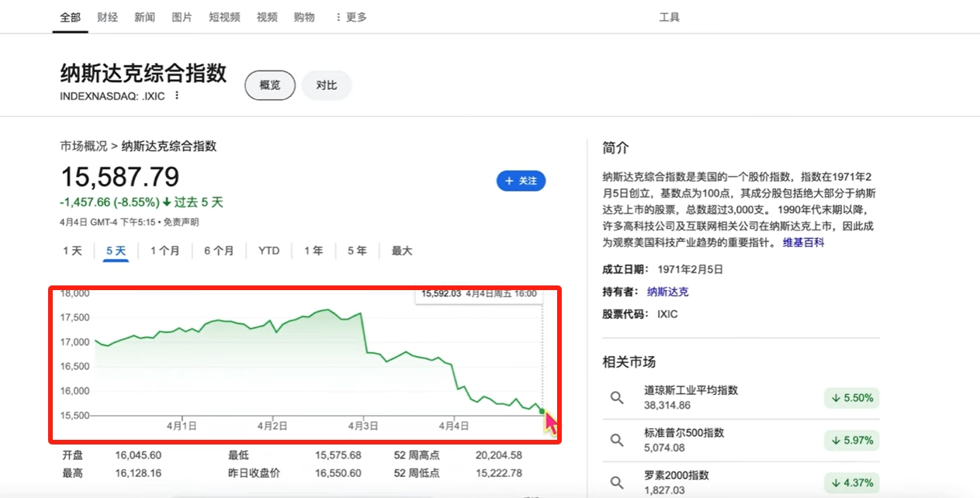Image resolution: width=980 pixels, height=498 pixels.
Task: Click the 股票代码 value IXIC
Action: coord(667,314)
